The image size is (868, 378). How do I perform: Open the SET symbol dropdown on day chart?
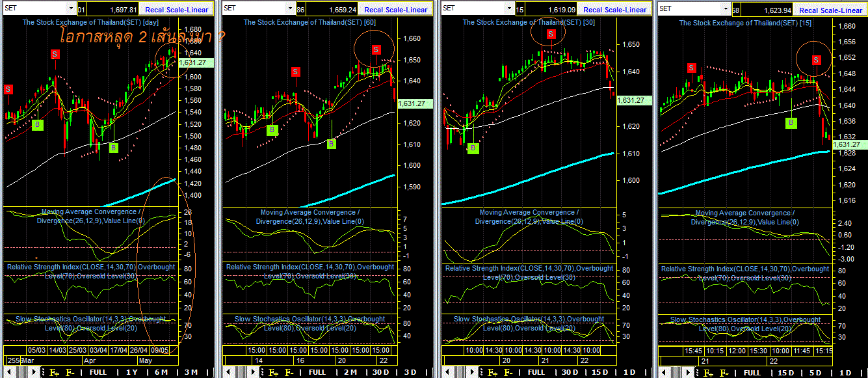coord(70,8)
